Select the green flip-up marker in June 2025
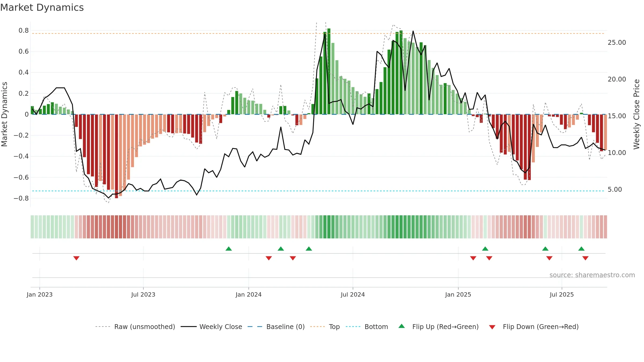Image resolution: width=644 pixels, height=362 pixels. [545, 249]
